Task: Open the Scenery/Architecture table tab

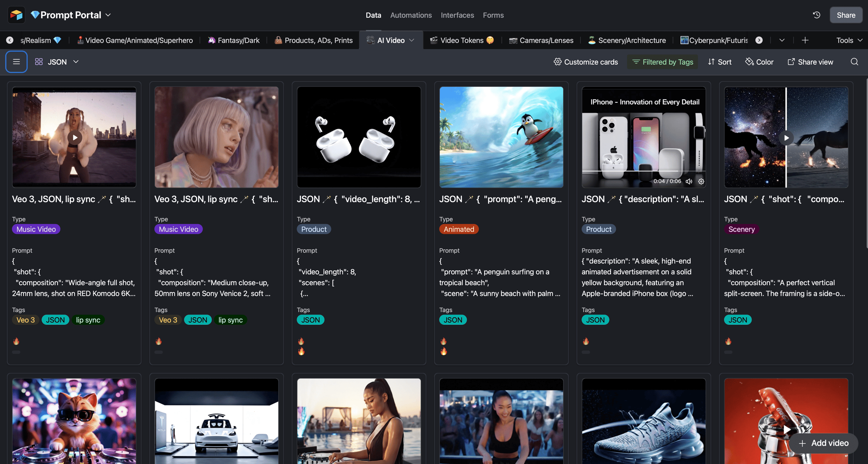Action: click(627, 40)
